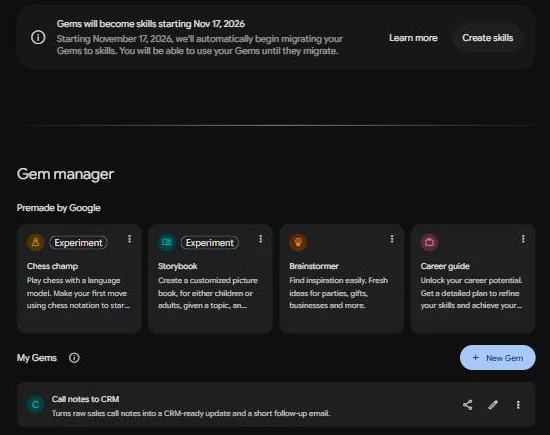This screenshot has width=550, height=435.
Task: Open Storybook three-dot options menu
Action: tap(261, 239)
